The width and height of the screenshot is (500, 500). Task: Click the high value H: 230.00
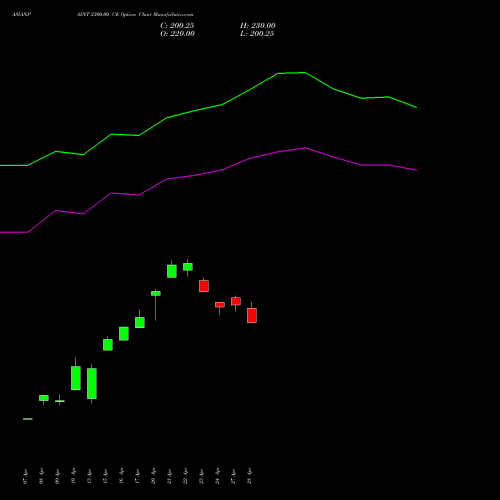click(258, 26)
